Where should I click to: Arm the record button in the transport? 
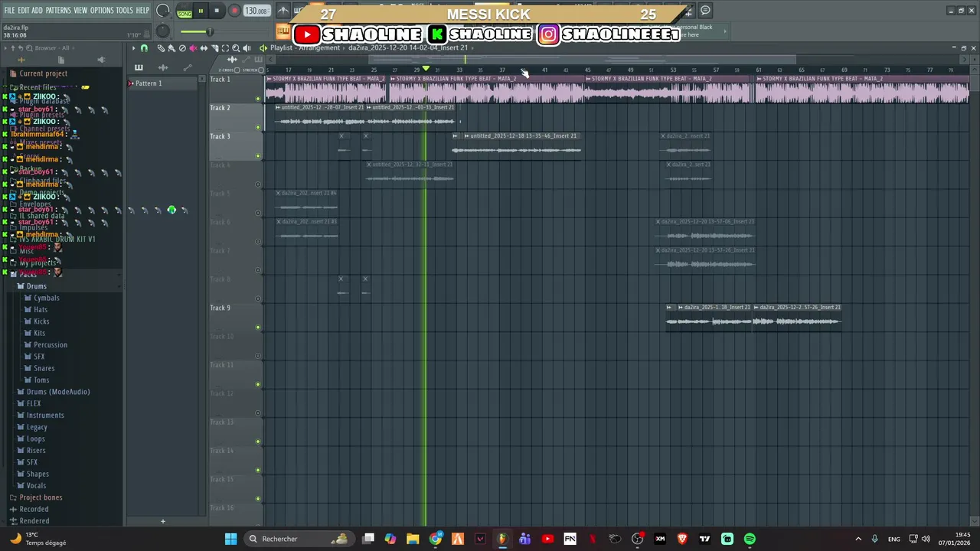(234, 11)
